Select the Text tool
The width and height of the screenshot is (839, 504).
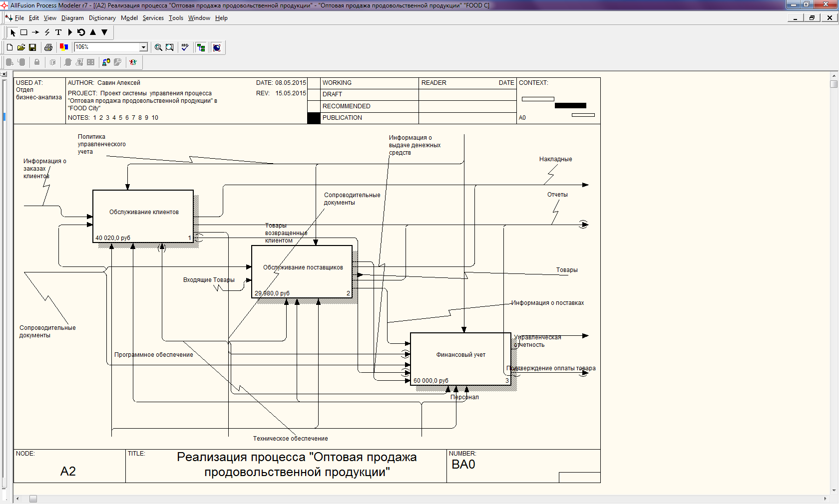(x=58, y=32)
